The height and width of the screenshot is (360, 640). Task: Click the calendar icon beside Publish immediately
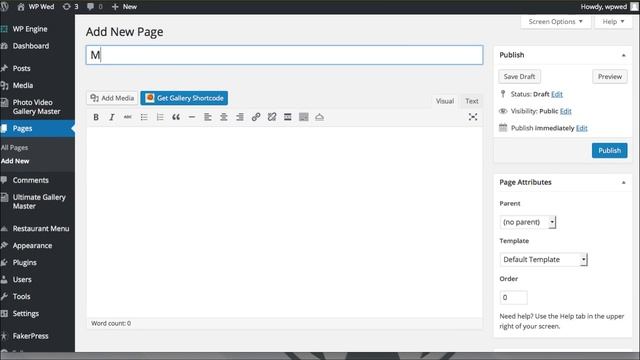[503, 128]
